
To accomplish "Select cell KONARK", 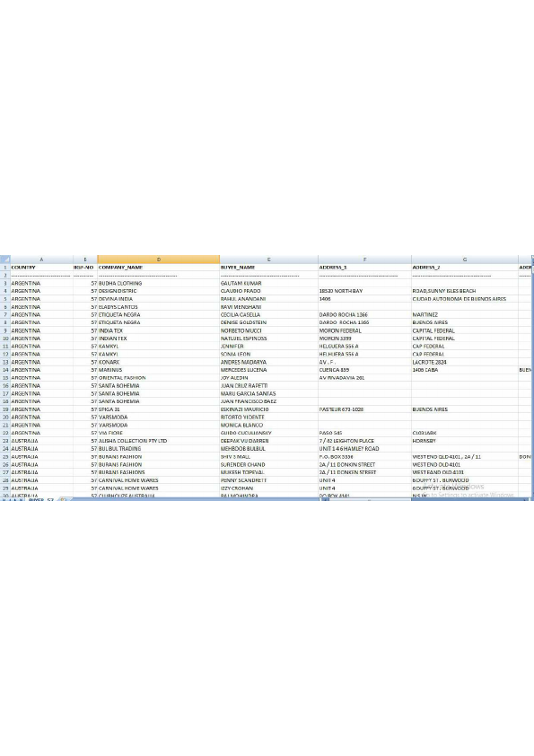I will (158, 362).
